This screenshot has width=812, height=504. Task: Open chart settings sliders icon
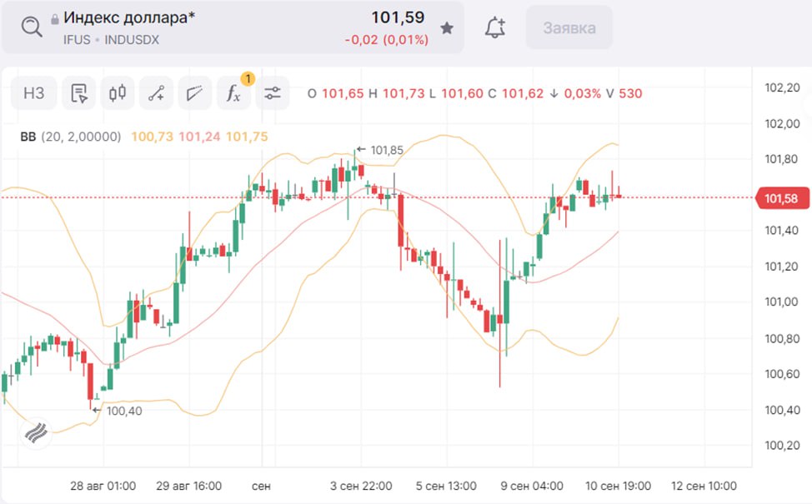[x=273, y=93]
